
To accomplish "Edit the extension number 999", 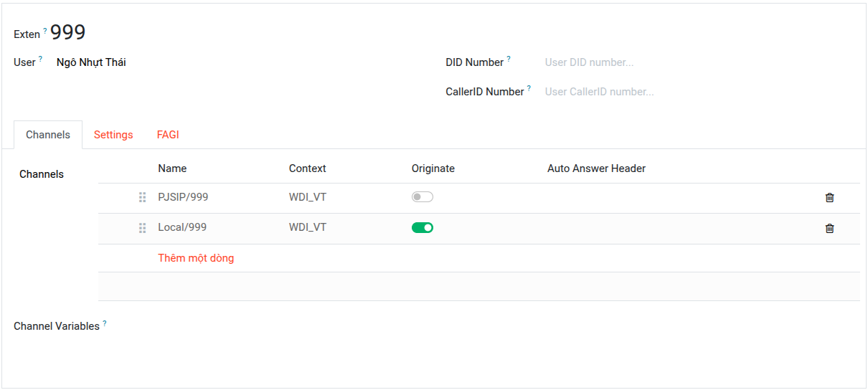I will coord(68,32).
